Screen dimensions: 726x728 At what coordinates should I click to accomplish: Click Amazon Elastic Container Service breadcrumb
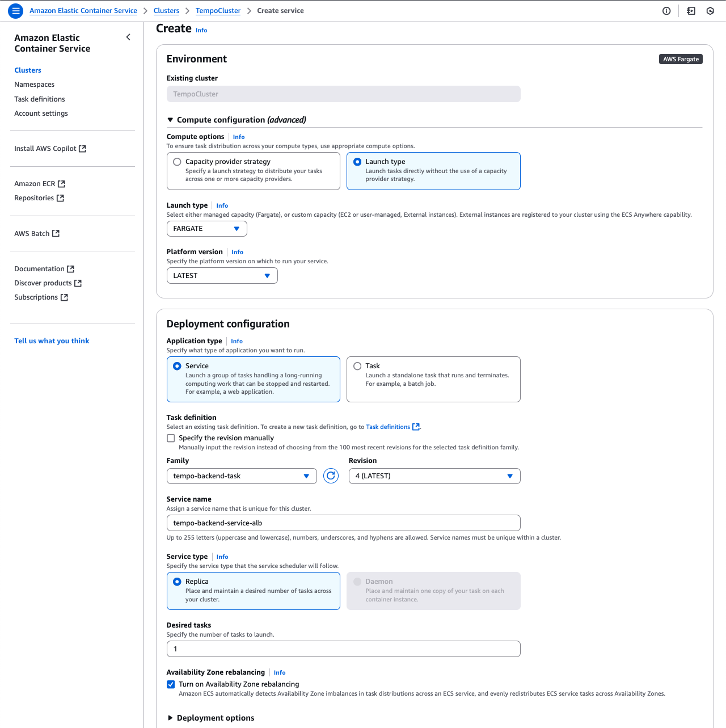[x=83, y=11]
